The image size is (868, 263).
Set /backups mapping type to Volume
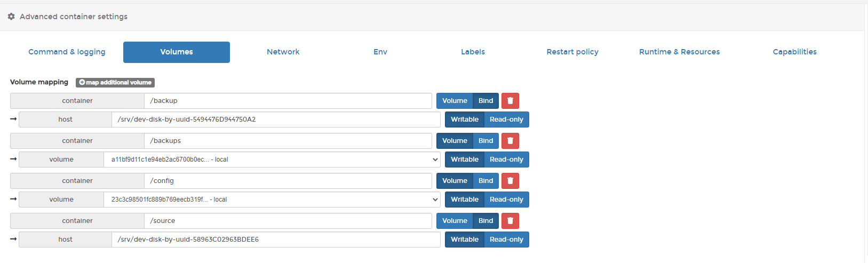tap(455, 141)
